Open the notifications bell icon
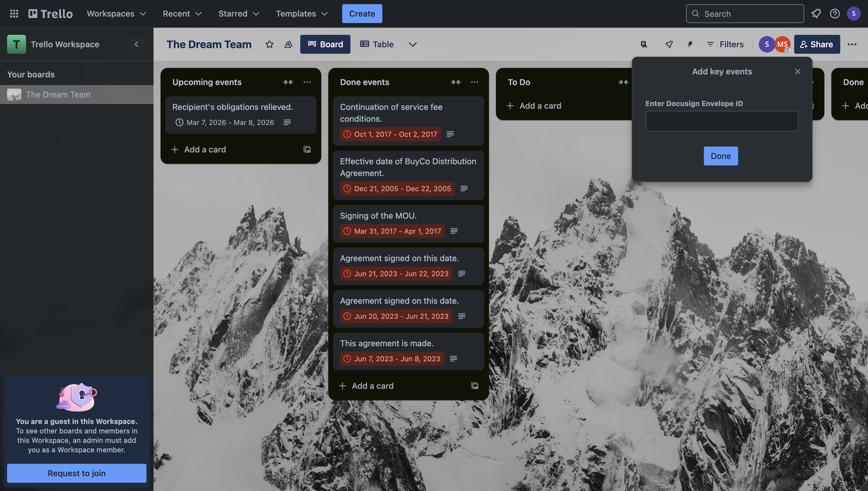Viewport: 868px width, 491px height. click(x=816, y=14)
